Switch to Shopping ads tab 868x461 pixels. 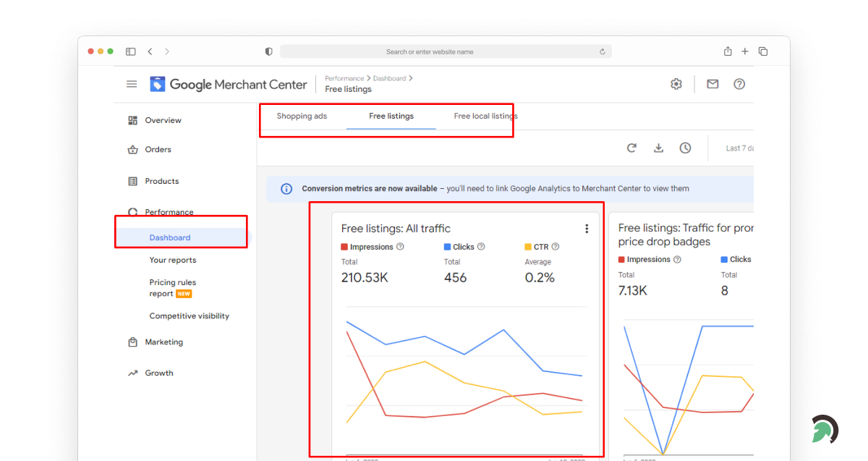302,116
